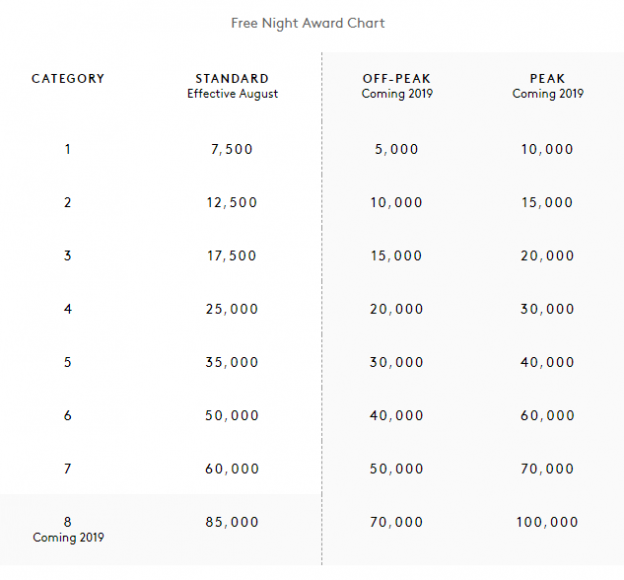624x580 pixels.
Task: Click Category 8 Off-Peak value 70,000
Action: [x=396, y=521]
